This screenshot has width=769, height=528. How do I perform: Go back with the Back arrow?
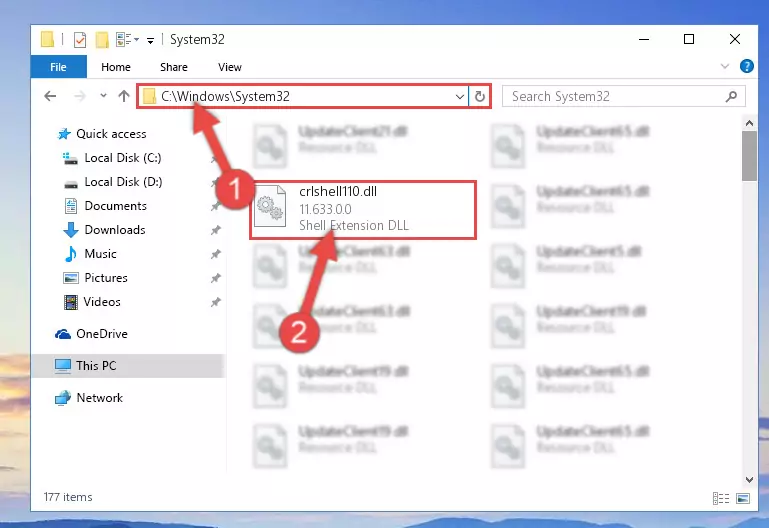(x=50, y=96)
